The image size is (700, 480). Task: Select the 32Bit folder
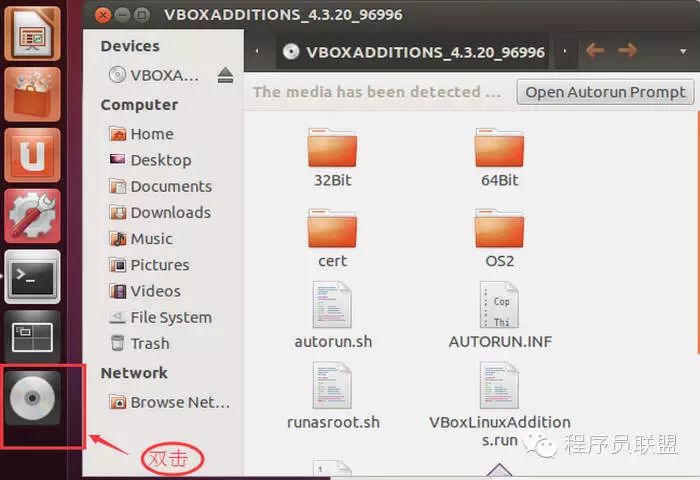click(333, 158)
